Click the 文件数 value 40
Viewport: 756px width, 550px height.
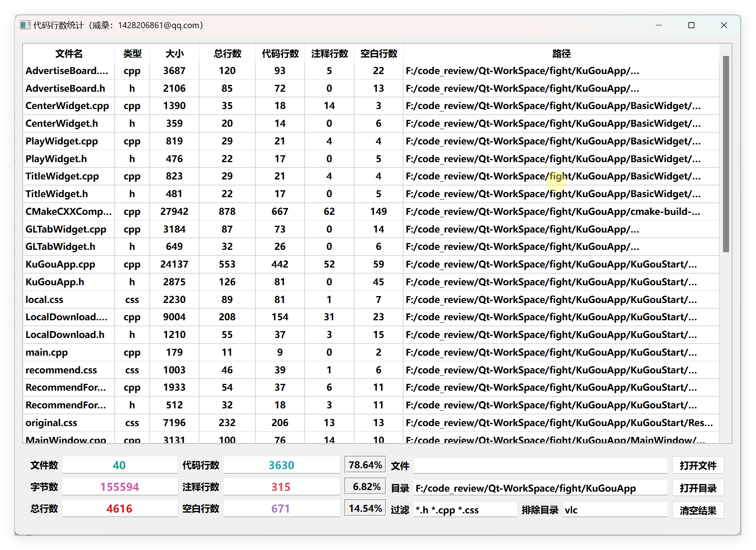coord(119,465)
